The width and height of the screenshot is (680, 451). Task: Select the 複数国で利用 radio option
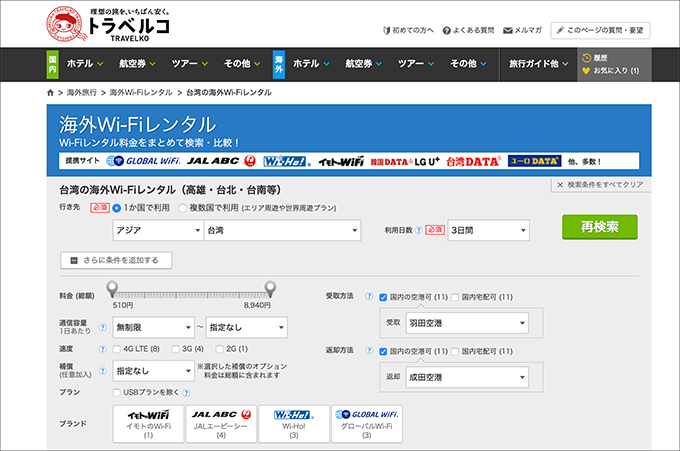click(183, 208)
